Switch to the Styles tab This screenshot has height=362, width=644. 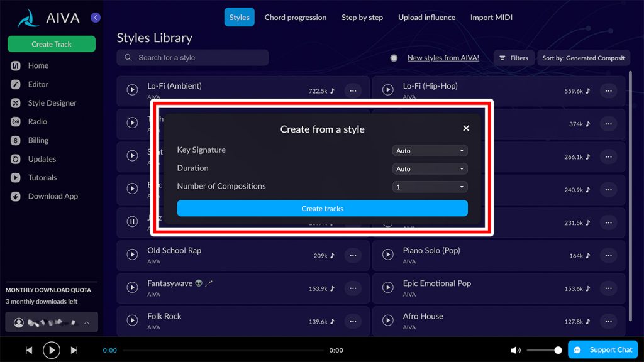[x=239, y=17]
